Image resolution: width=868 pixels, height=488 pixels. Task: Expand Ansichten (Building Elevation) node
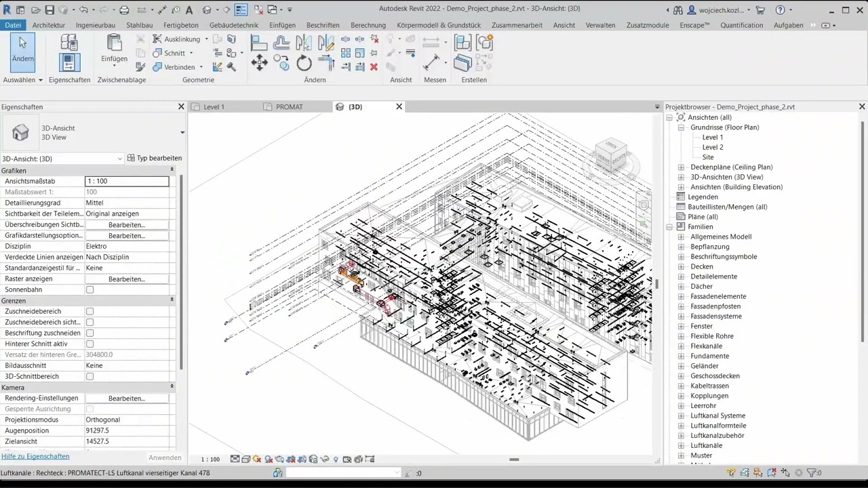(x=682, y=187)
